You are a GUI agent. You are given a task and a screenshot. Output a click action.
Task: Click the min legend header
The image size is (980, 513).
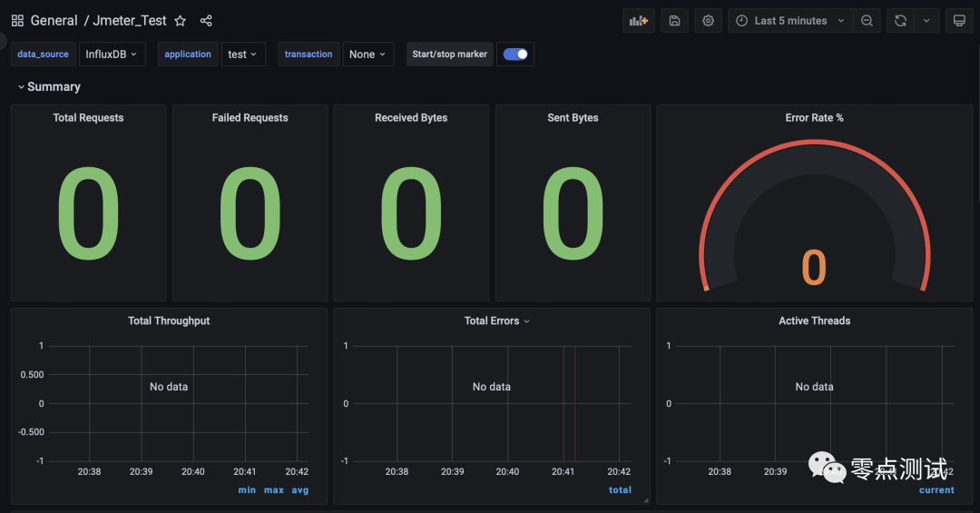(247, 490)
